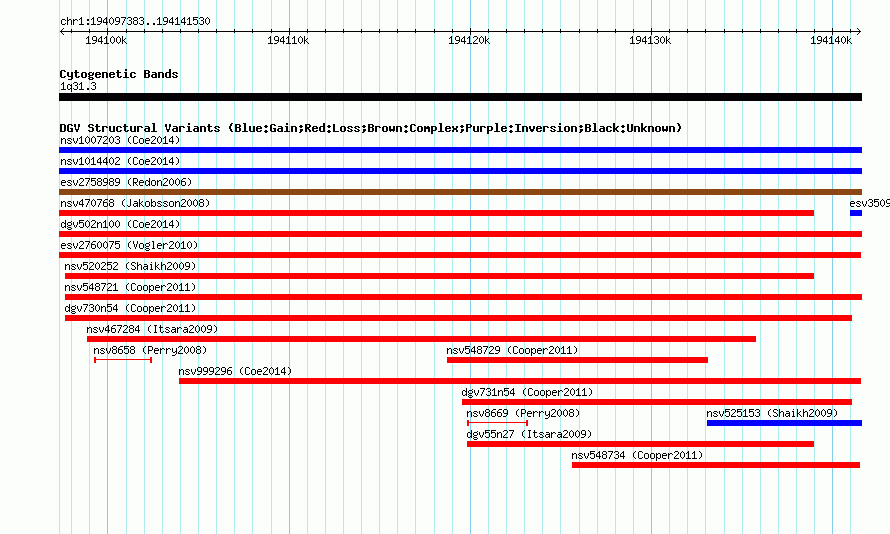Click the nsv1007203 (Coe2014) blue gain bar
The height and width of the screenshot is (534, 890).
[460, 150]
